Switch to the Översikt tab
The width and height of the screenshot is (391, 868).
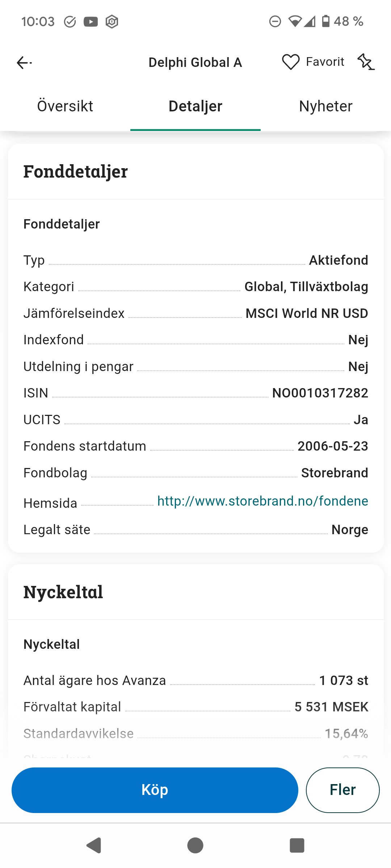point(65,106)
